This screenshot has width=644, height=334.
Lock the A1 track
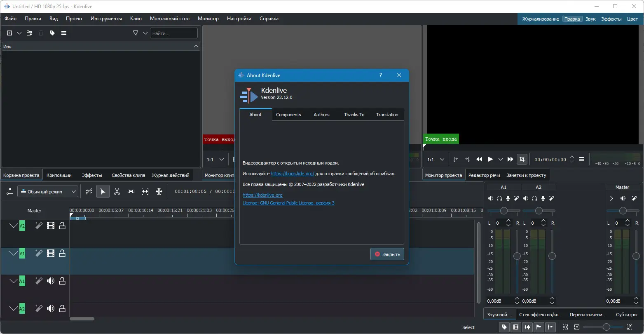62,281
